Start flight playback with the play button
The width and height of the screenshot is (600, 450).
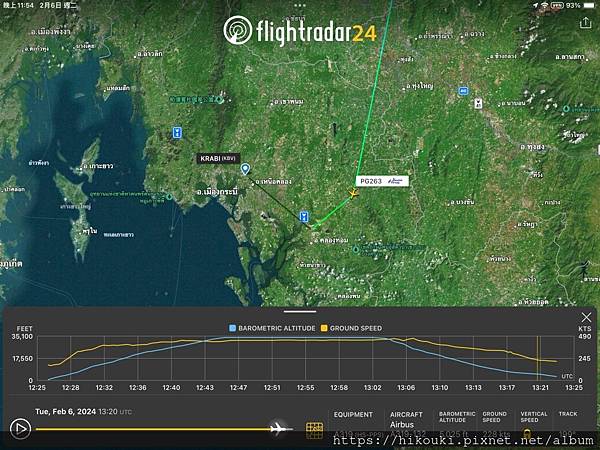pos(20,429)
